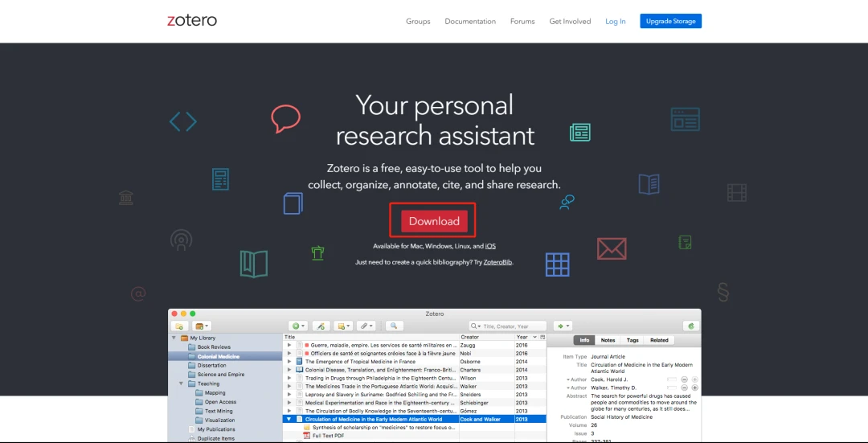Open the ZoteroBib link

coord(498,262)
